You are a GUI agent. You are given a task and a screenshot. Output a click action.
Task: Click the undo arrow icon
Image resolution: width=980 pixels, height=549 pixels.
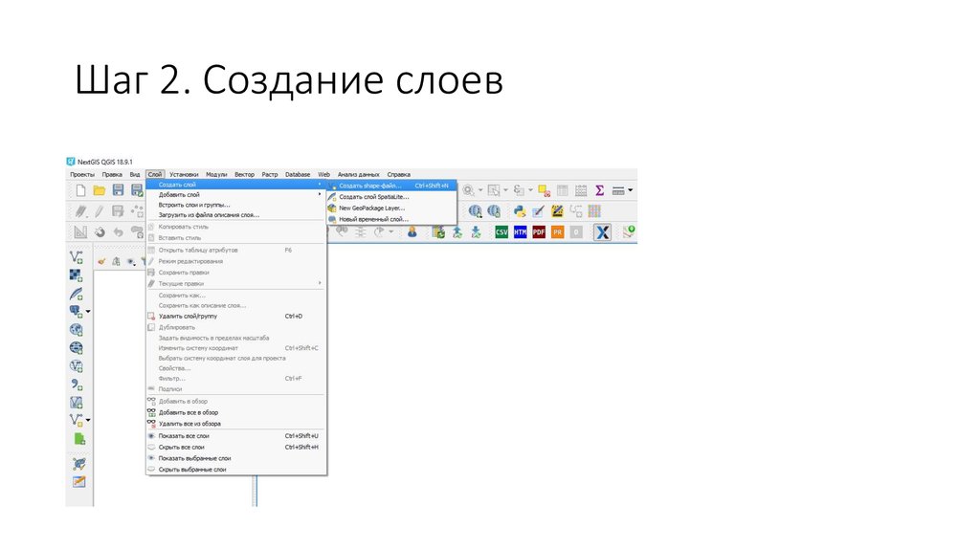pyautogui.click(x=118, y=232)
